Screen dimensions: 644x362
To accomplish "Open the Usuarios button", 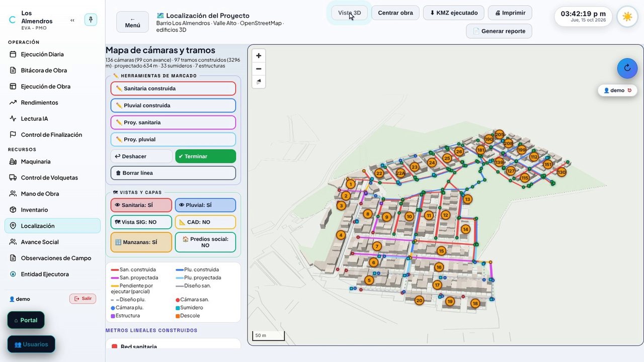I will pos(31,344).
